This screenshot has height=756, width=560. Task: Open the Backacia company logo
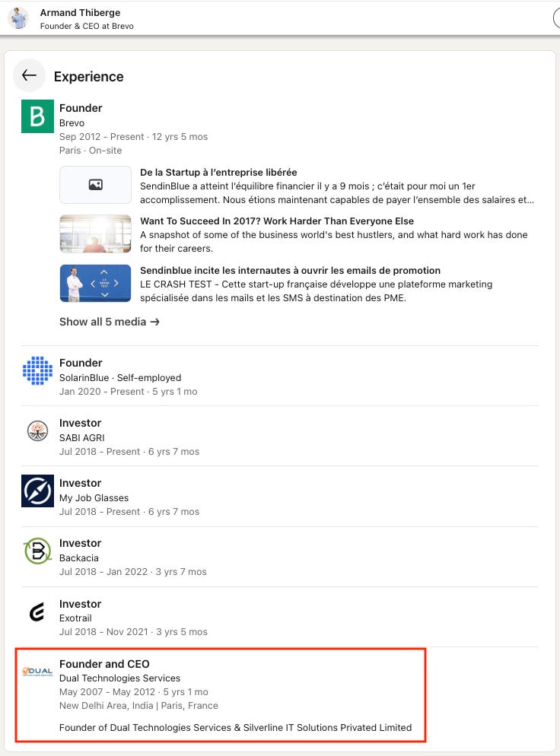(x=37, y=551)
